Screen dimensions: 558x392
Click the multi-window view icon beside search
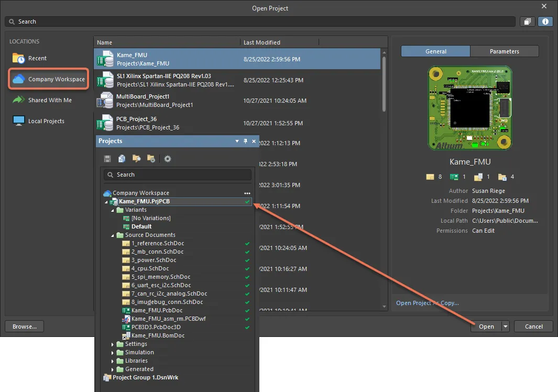tap(528, 21)
